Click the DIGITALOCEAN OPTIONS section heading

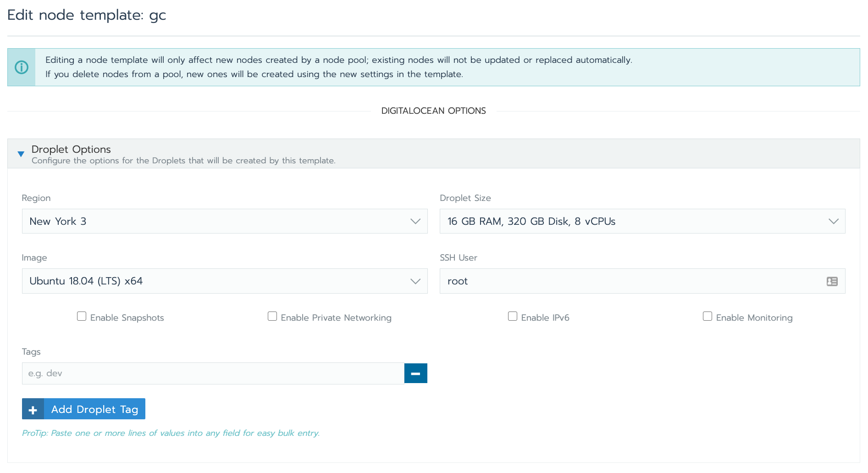433,111
